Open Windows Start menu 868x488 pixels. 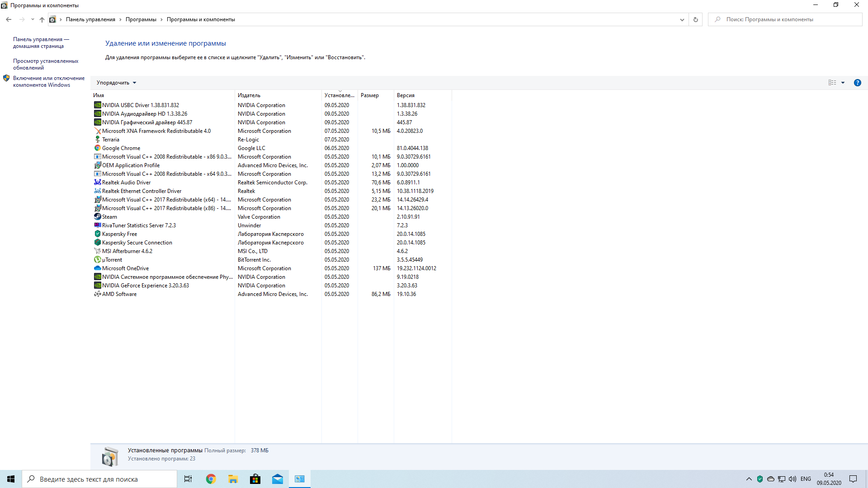coord(11,479)
